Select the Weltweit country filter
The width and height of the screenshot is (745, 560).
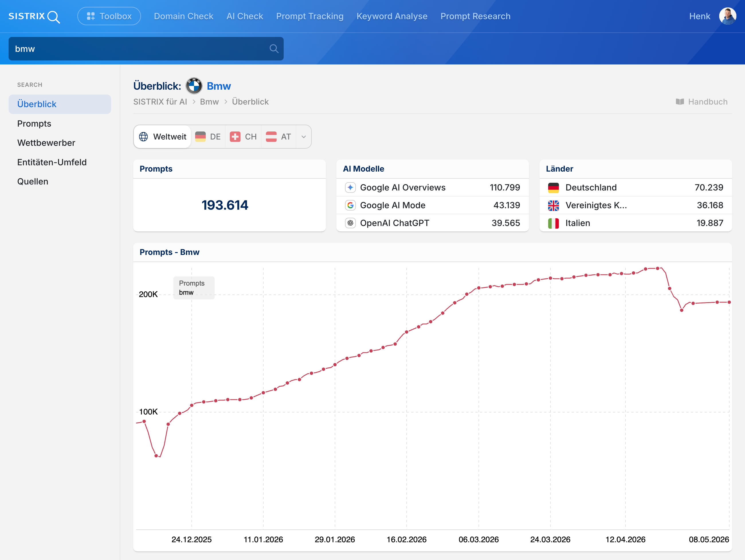tap(162, 137)
